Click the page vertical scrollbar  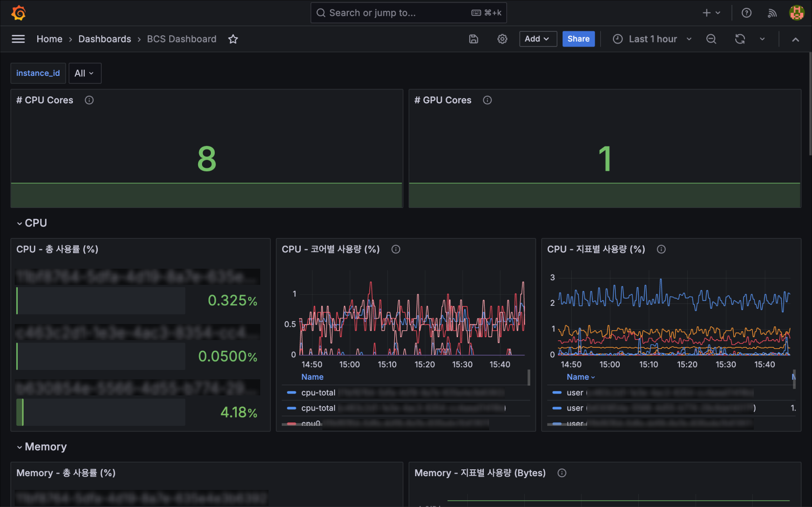[x=810, y=104]
